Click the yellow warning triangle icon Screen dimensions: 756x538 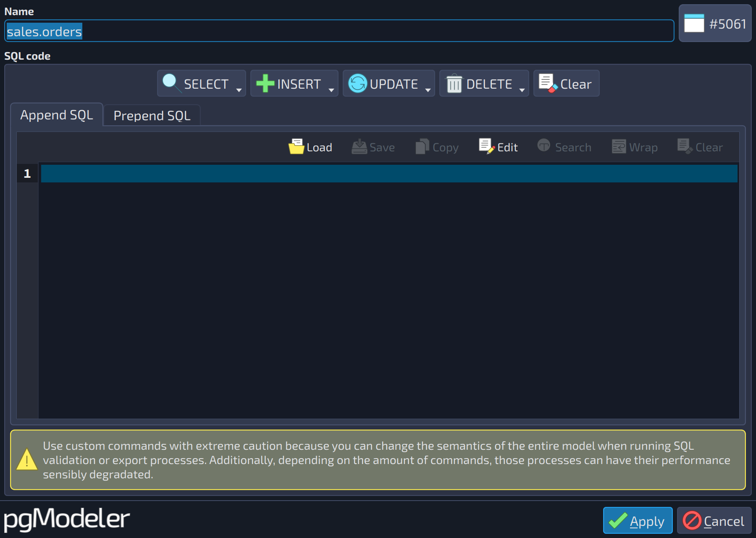click(x=27, y=459)
